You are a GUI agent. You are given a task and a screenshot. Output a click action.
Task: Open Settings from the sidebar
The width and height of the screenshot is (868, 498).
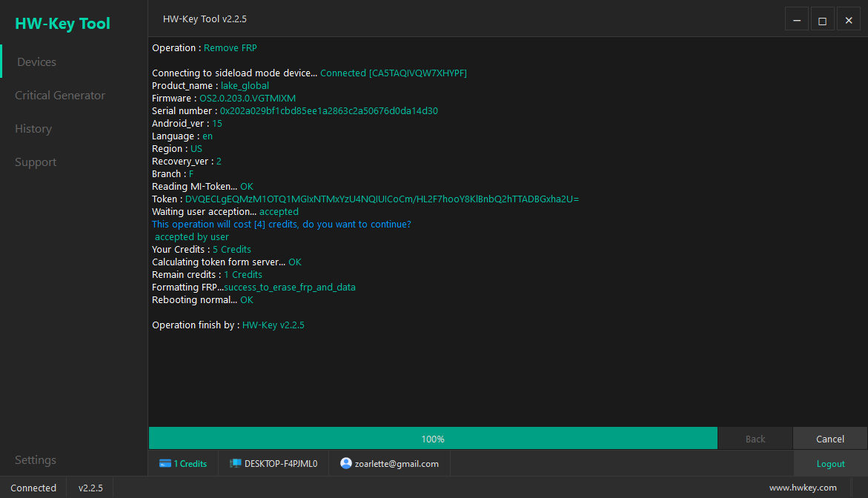click(x=35, y=459)
